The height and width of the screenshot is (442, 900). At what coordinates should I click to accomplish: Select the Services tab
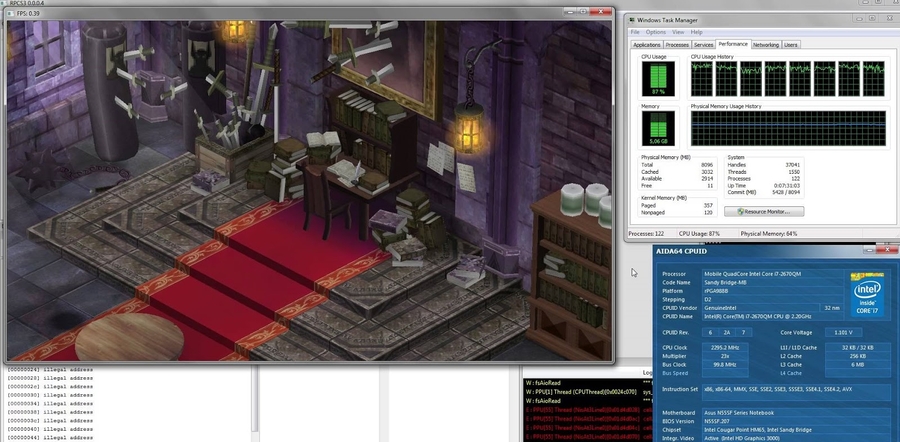point(704,45)
